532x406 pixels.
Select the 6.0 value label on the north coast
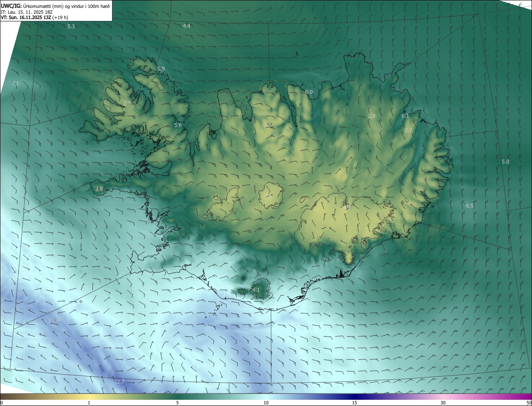[309, 92]
